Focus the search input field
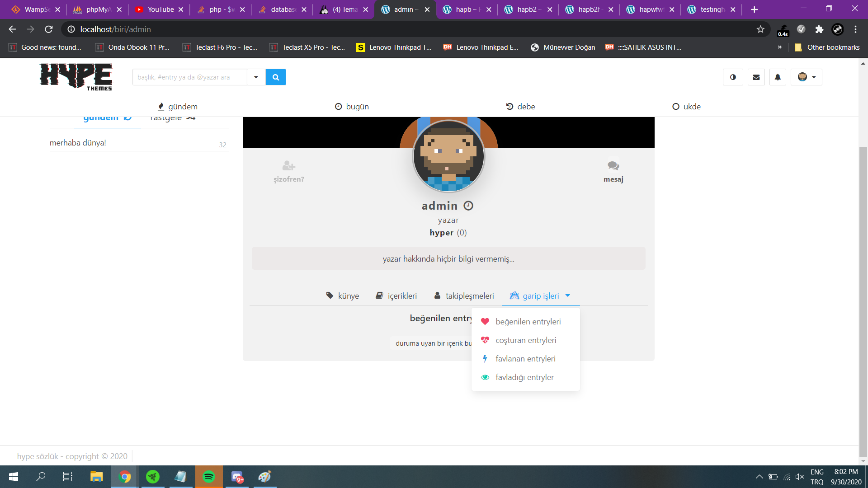The image size is (868, 488). pyautogui.click(x=190, y=77)
